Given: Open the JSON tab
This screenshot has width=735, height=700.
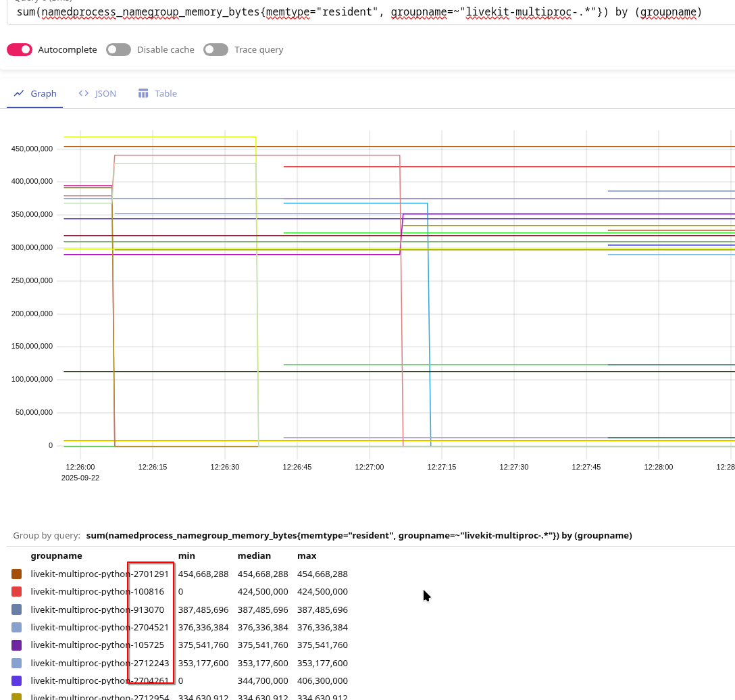Looking at the screenshot, I should (97, 93).
